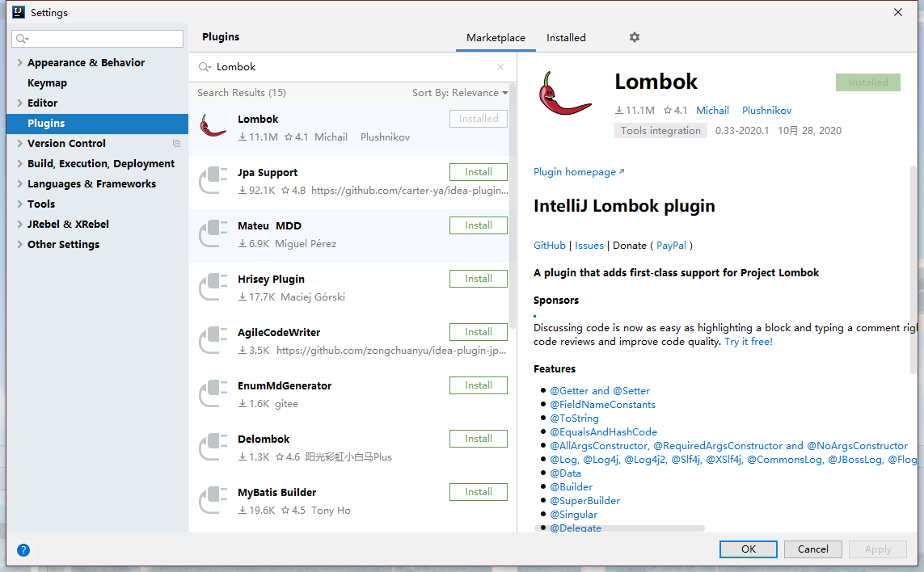This screenshot has width=924, height=572.
Task: Click the MyBatis Builder plugin icon
Action: 213,500
